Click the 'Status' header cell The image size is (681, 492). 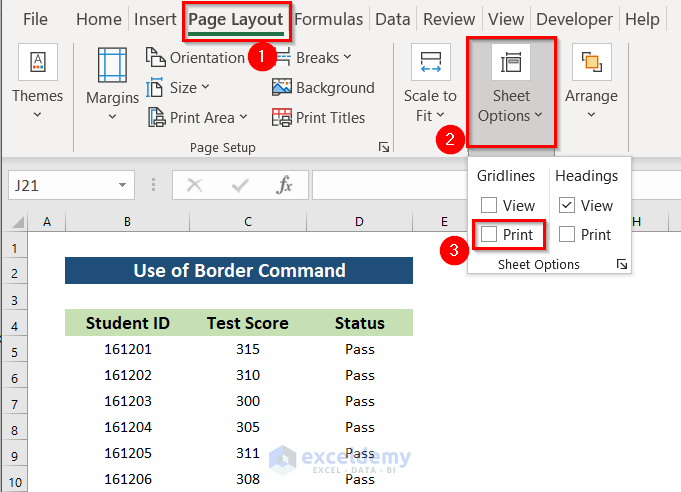360,323
